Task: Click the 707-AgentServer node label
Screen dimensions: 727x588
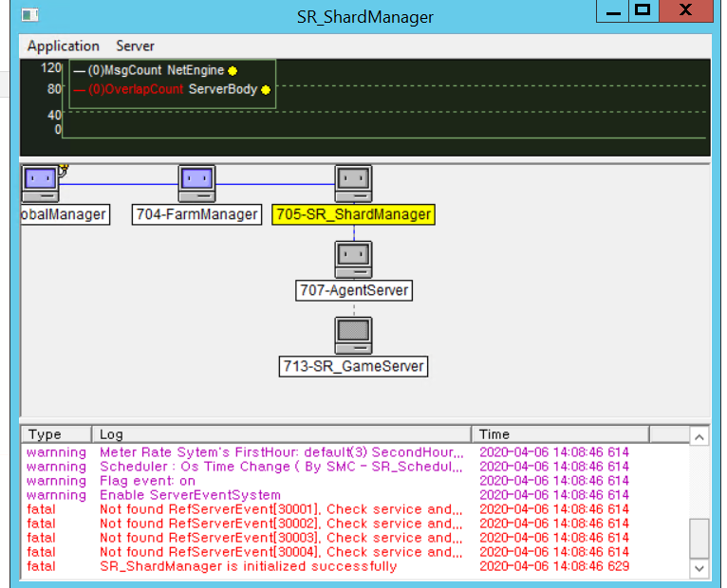Action: (x=354, y=290)
